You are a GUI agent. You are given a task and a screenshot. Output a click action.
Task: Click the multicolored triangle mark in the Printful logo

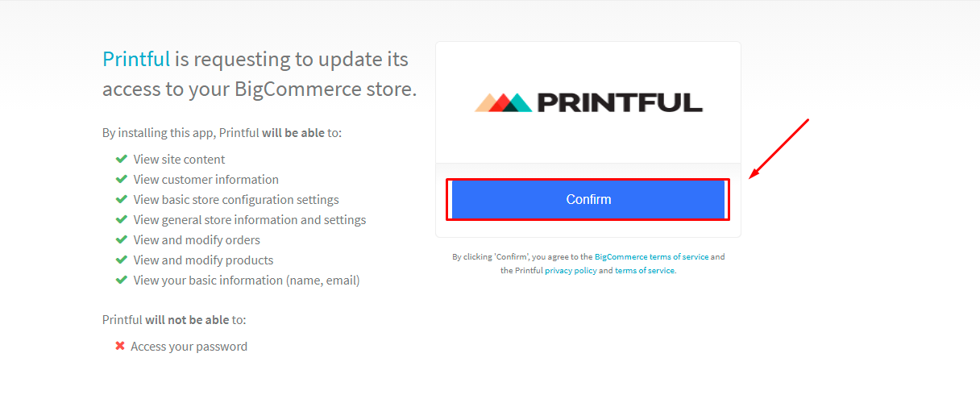[x=504, y=102]
